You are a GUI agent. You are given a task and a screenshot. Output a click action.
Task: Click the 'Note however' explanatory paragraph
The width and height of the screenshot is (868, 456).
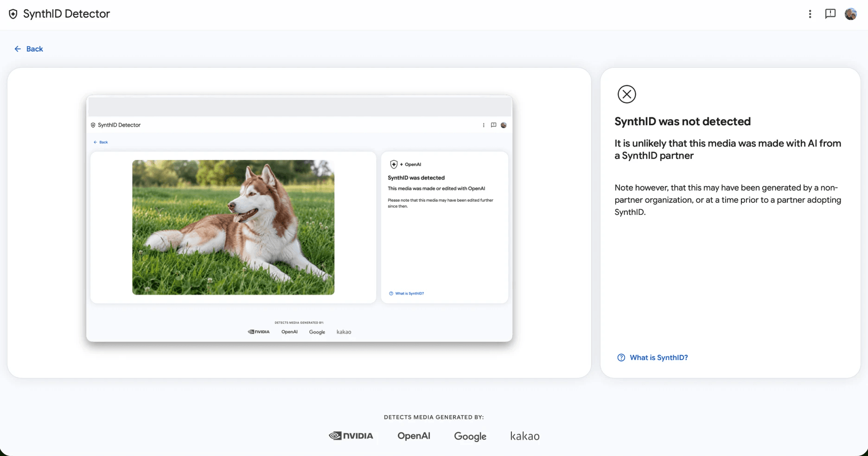(x=728, y=200)
